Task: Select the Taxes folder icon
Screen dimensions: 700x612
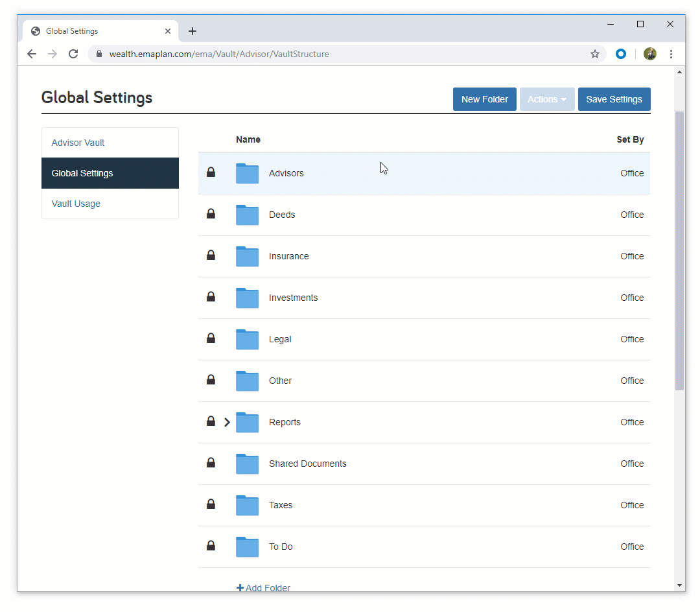Action: click(x=248, y=505)
